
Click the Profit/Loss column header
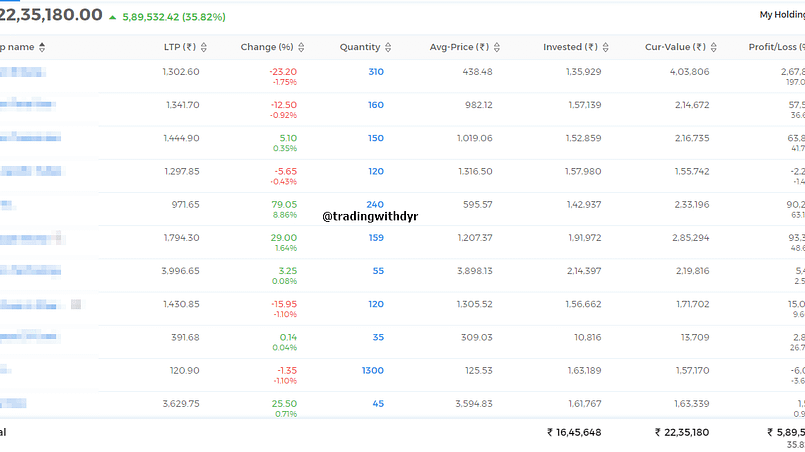click(x=776, y=47)
